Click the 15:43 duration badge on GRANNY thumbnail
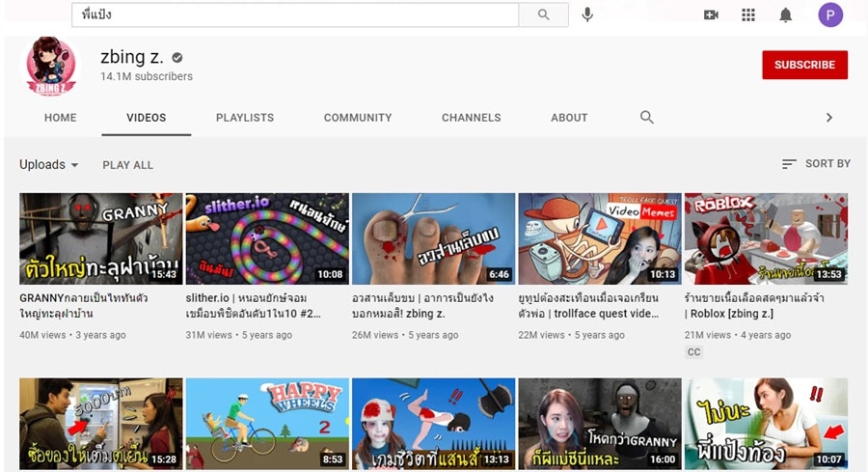 pos(163,274)
